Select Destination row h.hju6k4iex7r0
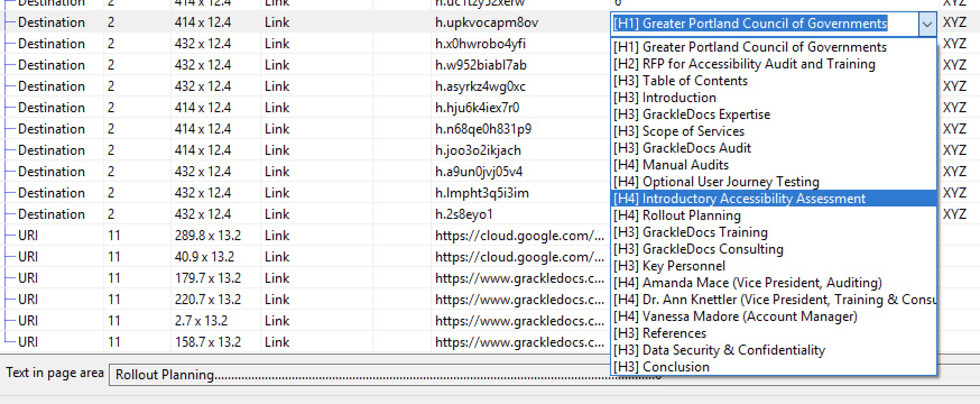The width and height of the screenshot is (980, 404). click(x=490, y=108)
